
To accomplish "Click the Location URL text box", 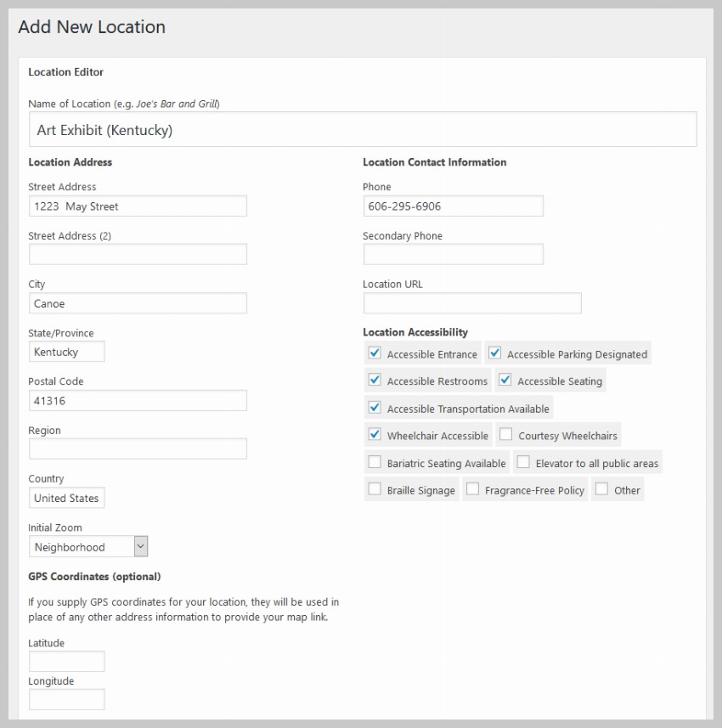I will tap(472, 303).
